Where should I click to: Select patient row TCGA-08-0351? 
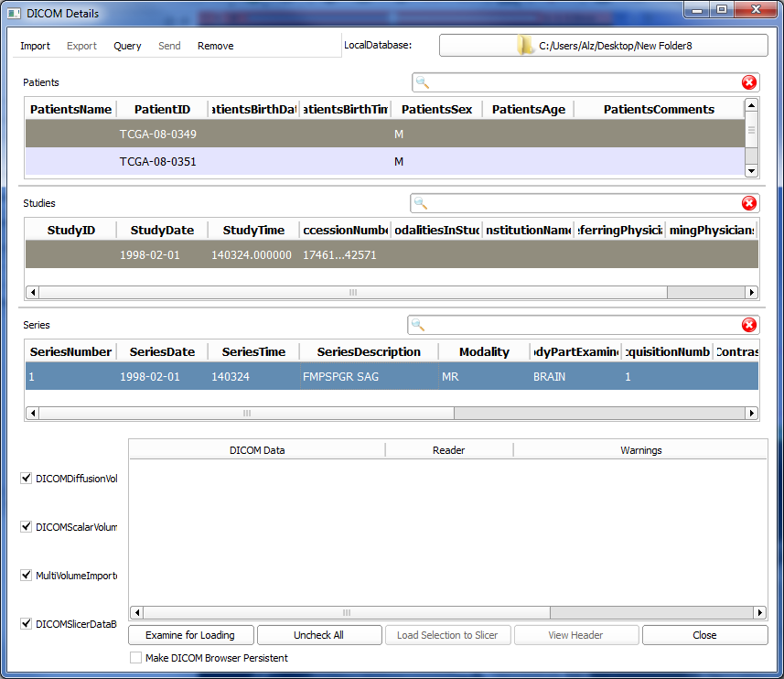coord(158,162)
